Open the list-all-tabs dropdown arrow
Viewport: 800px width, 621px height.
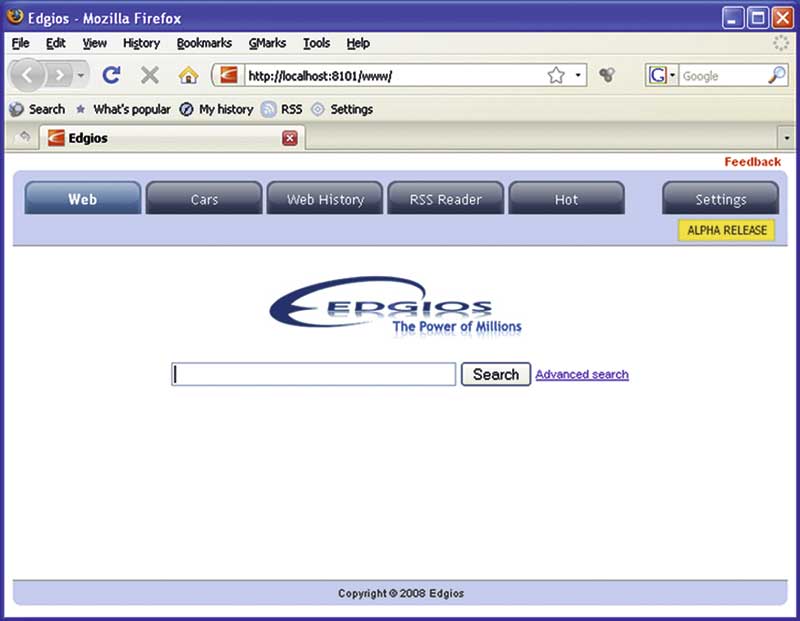[786, 138]
